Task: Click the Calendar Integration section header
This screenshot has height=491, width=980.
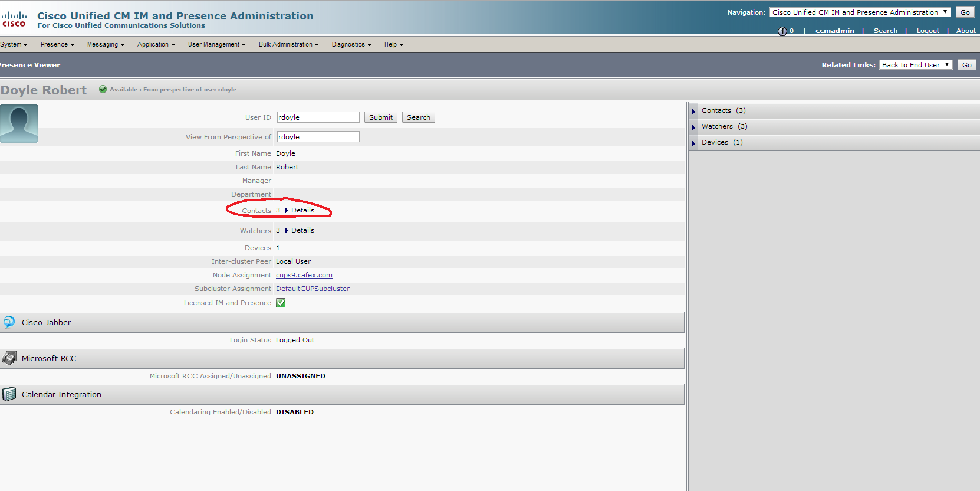Action: coord(342,394)
